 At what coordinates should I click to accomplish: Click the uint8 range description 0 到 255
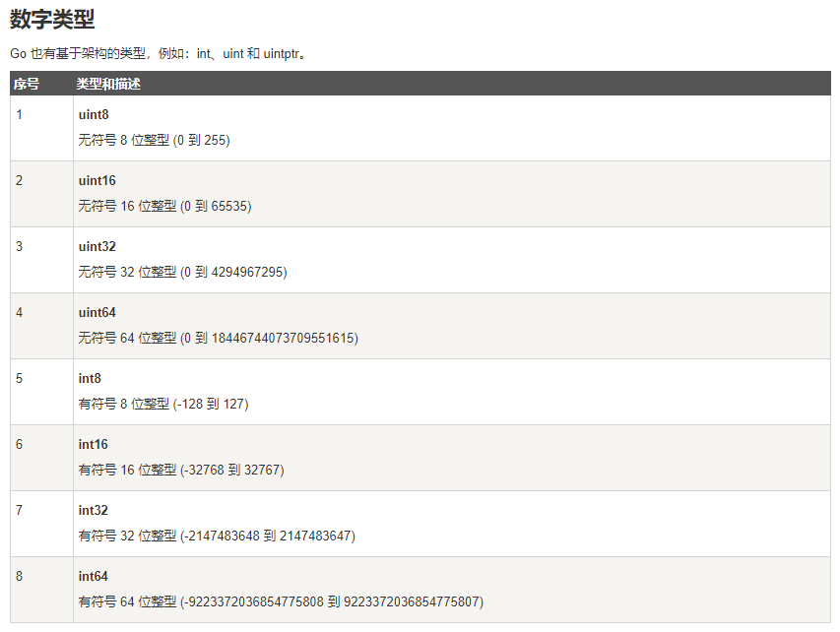click(155, 141)
